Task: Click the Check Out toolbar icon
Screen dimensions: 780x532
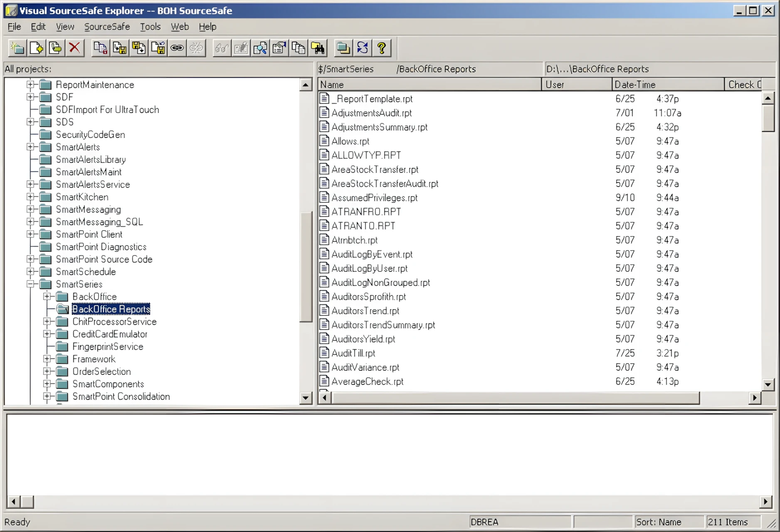Action: coord(120,48)
